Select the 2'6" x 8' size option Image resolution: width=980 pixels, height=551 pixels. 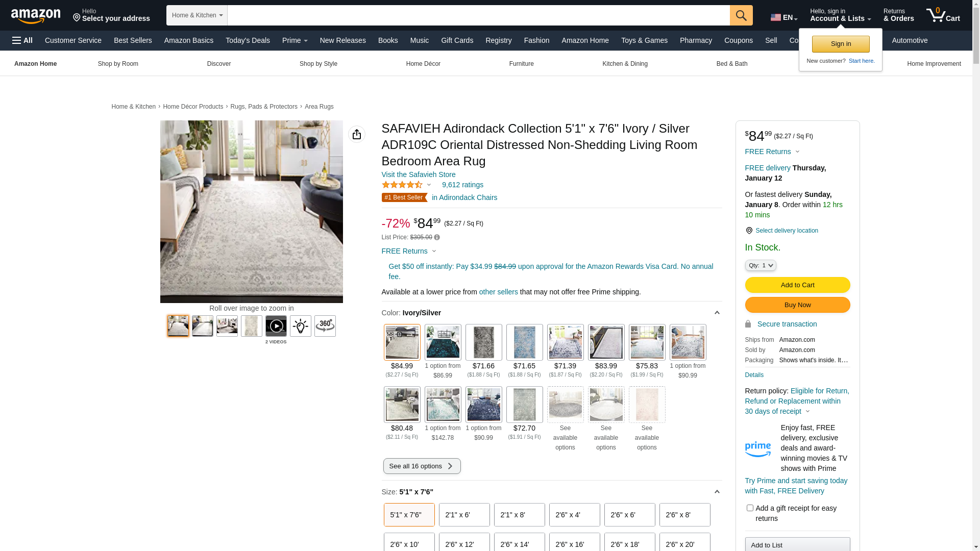pos(685,515)
